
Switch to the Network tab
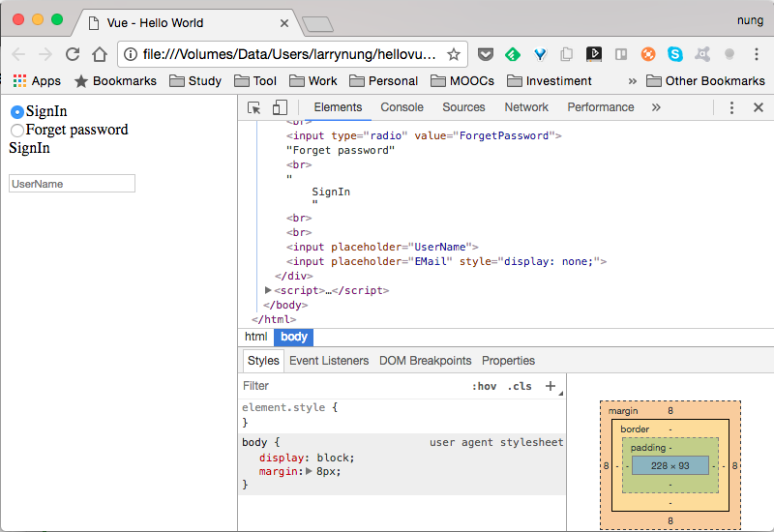(526, 107)
